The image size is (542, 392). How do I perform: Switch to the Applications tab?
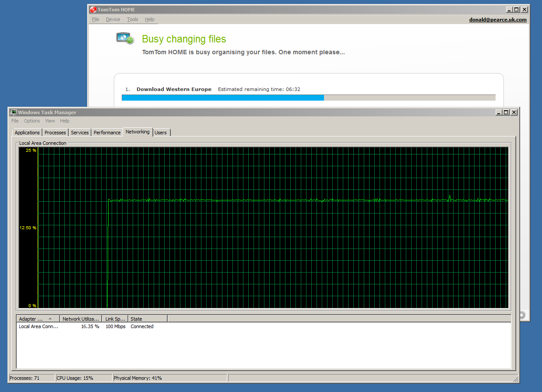(x=27, y=133)
